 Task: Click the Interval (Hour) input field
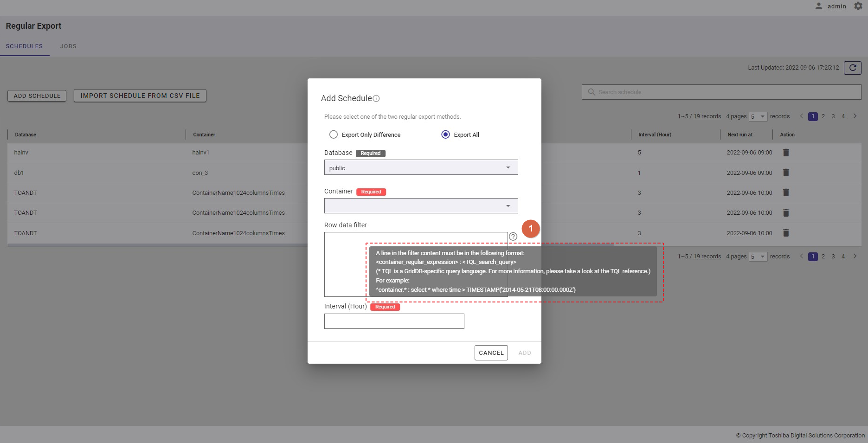click(394, 321)
